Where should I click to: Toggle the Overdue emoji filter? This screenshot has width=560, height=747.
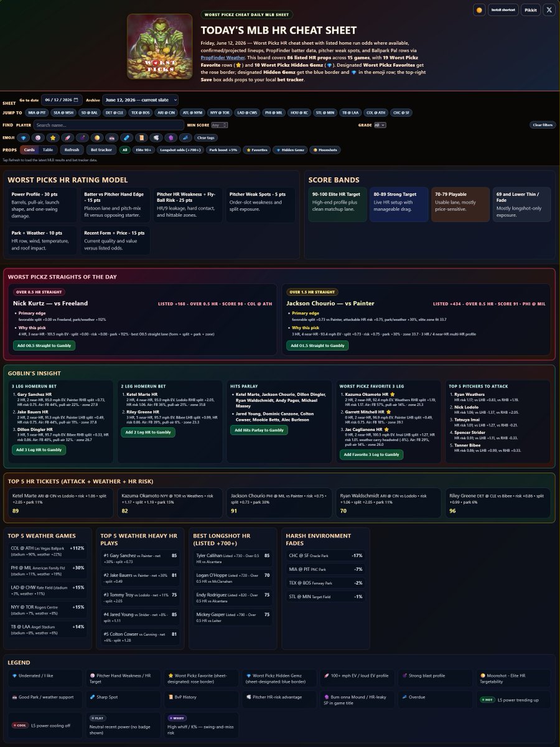(x=185, y=138)
